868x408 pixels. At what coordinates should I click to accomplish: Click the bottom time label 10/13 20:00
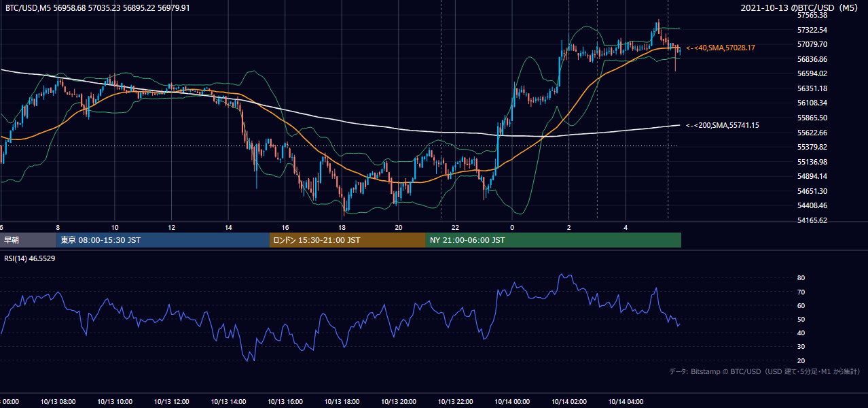(x=398, y=402)
